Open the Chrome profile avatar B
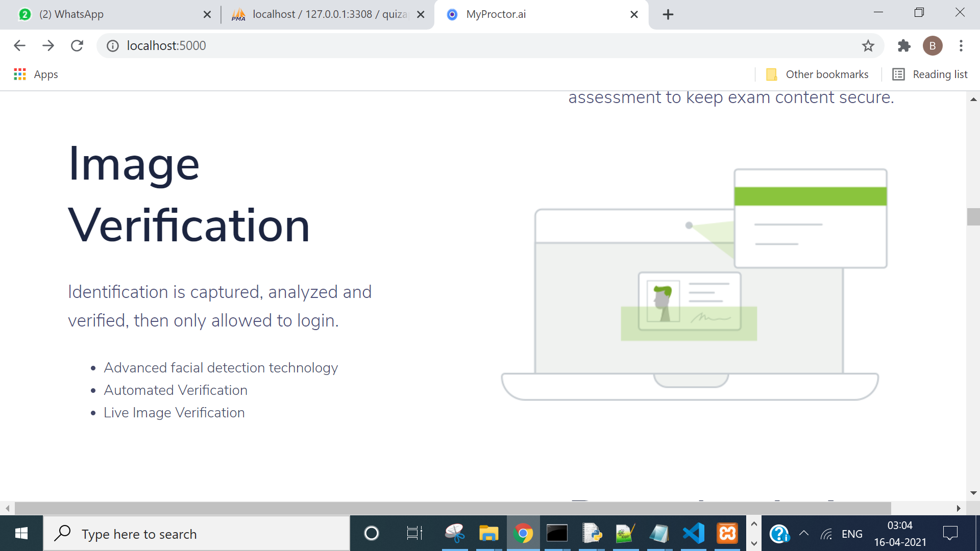The width and height of the screenshot is (980, 551). click(932, 46)
